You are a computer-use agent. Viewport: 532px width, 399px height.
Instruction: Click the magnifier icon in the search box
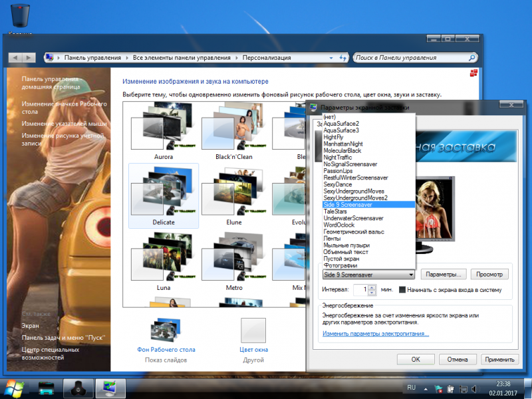coord(471,58)
